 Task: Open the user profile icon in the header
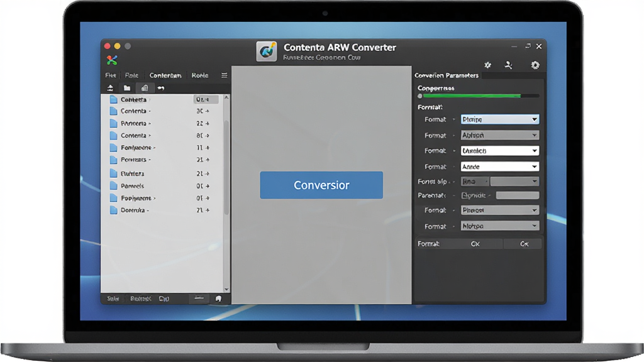click(508, 65)
